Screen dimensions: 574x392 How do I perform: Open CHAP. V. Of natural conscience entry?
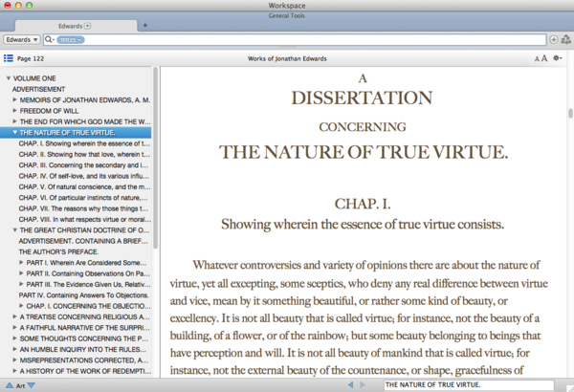click(84, 186)
